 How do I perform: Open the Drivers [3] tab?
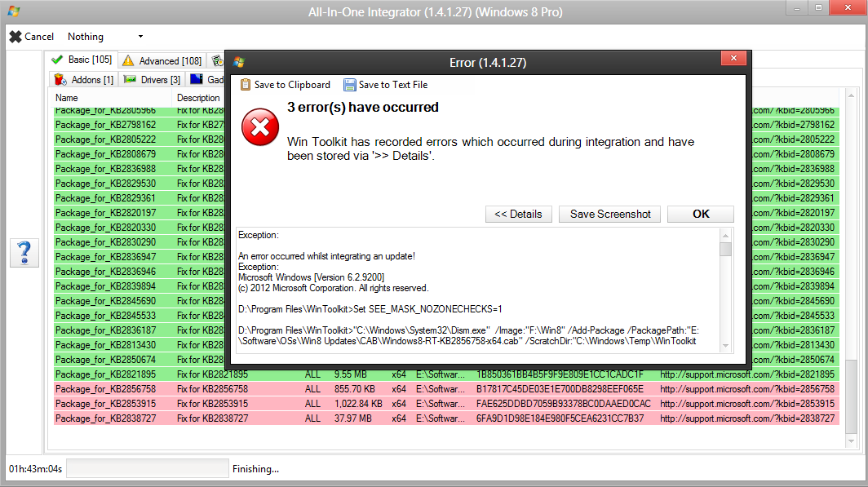pyautogui.click(x=153, y=80)
